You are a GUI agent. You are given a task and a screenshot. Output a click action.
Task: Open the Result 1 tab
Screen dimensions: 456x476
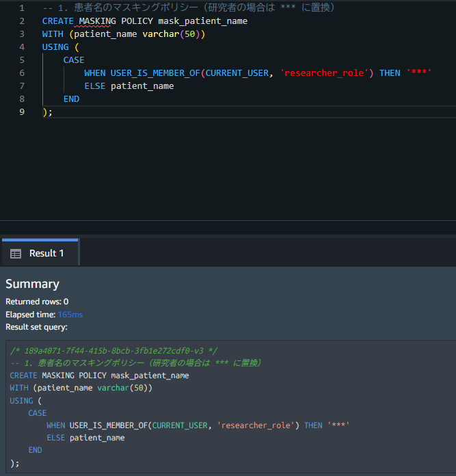[40, 252]
